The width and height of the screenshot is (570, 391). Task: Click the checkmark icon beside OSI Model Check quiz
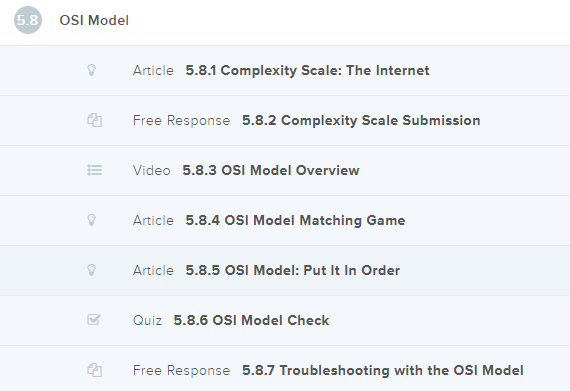(94, 319)
